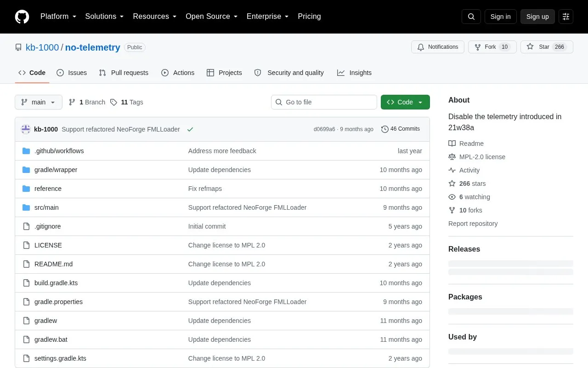
Task: Click the file icon beside gradlew.bat
Action: coord(26,339)
